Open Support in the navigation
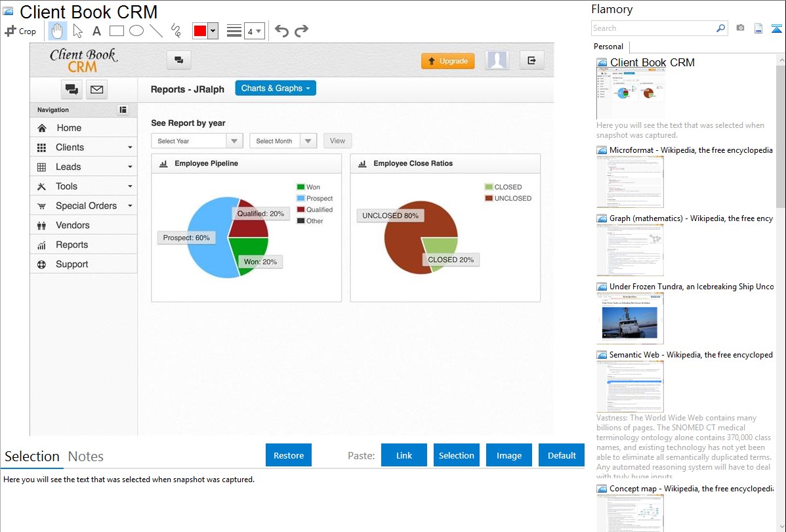Image resolution: width=786 pixels, height=532 pixels. (x=84, y=265)
